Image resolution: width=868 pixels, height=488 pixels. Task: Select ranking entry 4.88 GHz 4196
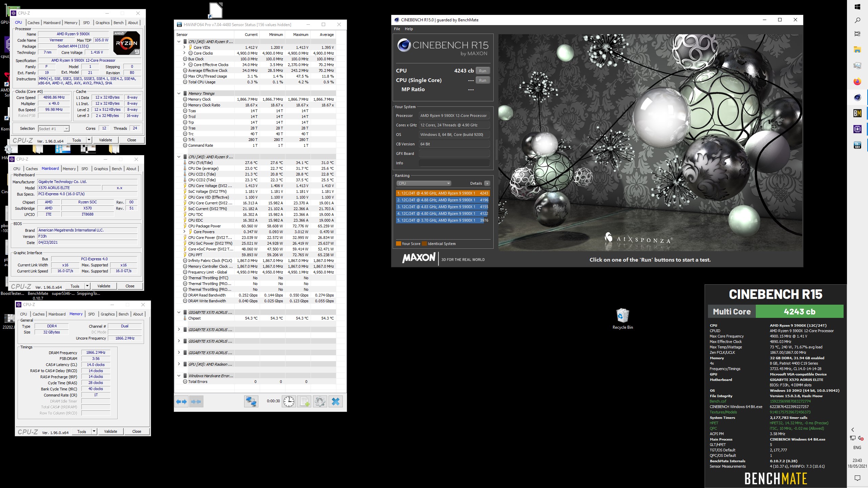point(443,200)
